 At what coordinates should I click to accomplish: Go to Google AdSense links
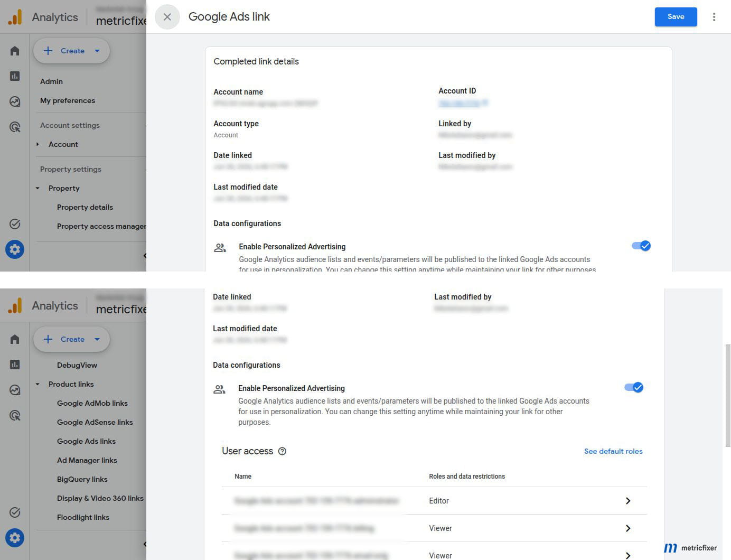click(x=95, y=422)
